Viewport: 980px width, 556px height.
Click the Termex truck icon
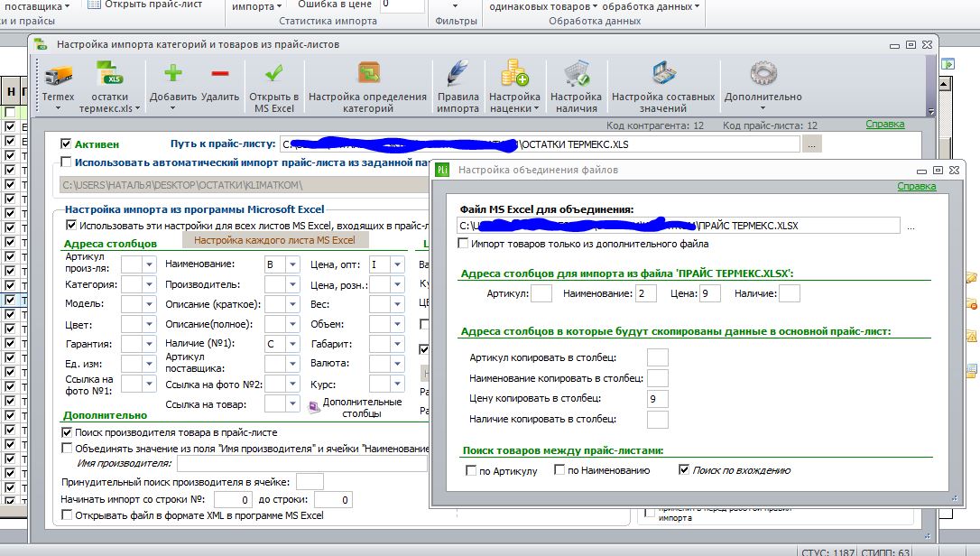tap(58, 74)
